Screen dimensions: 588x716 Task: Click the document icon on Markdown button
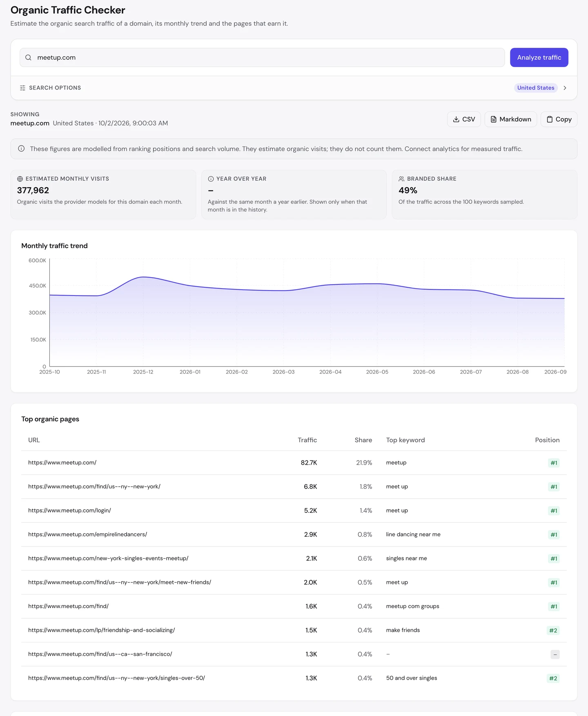point(493,119)
